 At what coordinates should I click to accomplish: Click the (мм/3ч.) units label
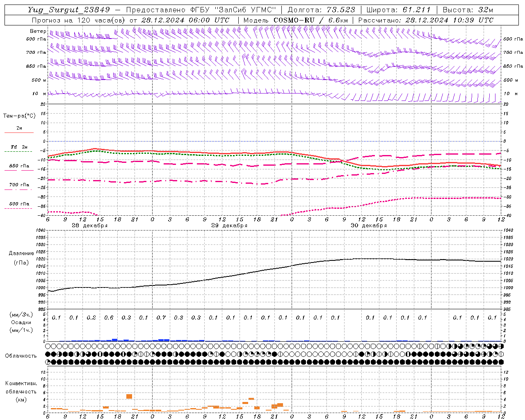click(21, 315)
